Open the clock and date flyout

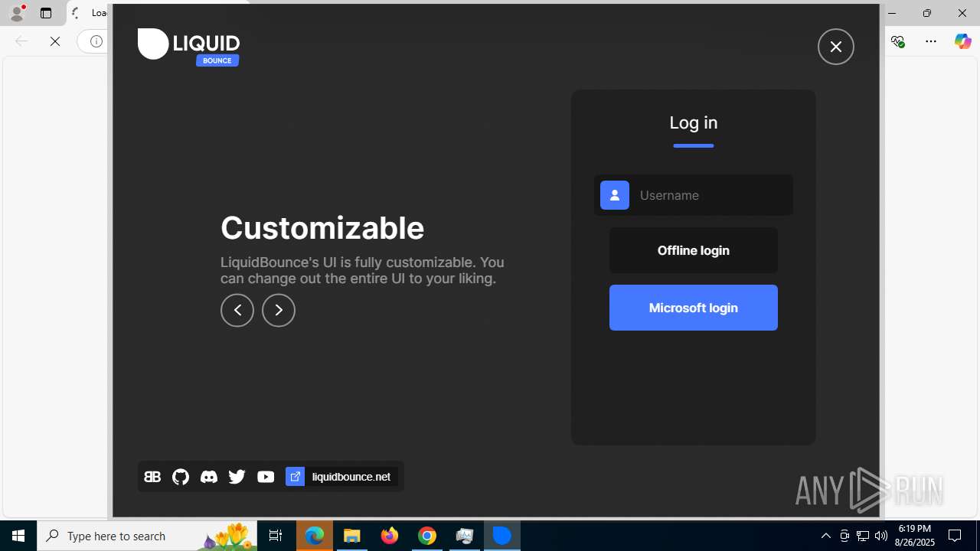pyautogui.click(x=916, y=536)
